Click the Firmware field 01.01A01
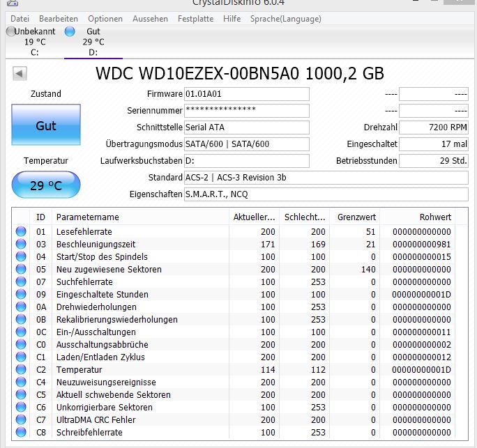Viewport: 477px width, 448px height. pyautogui.click(x=247, y=94)
